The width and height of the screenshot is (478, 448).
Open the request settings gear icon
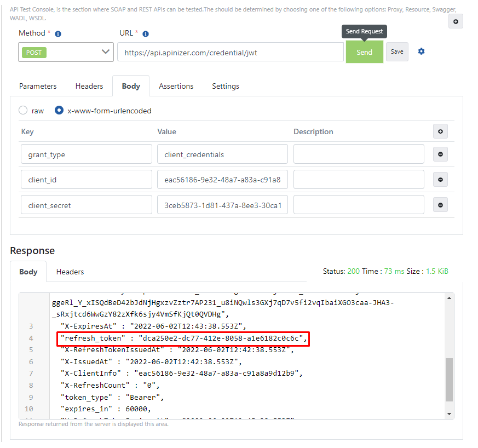421,51
